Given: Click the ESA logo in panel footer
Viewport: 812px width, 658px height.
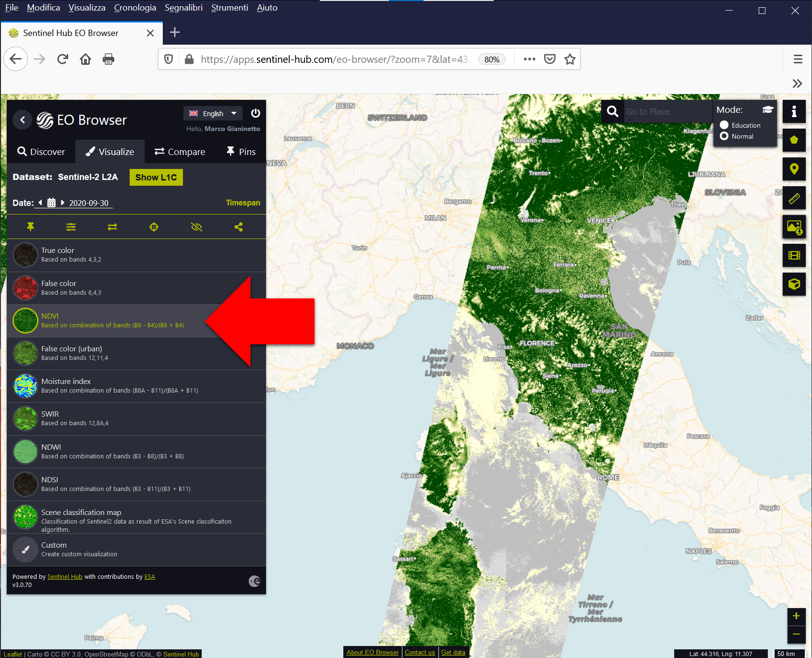Looking at the screenshot, I should pyautogui.click(x=255, y=581).
